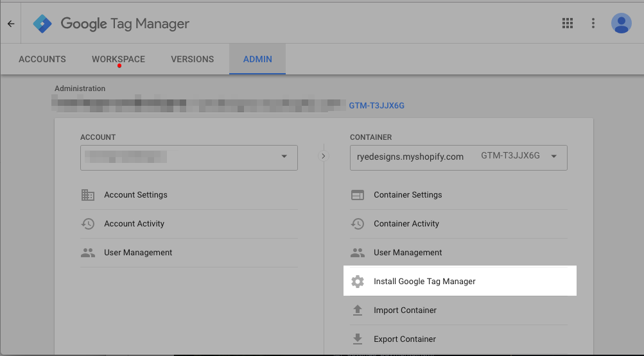Viewport: 644px width, 356px height.
Task: Click the chevron between Account and Container
Action: [323, 156]
